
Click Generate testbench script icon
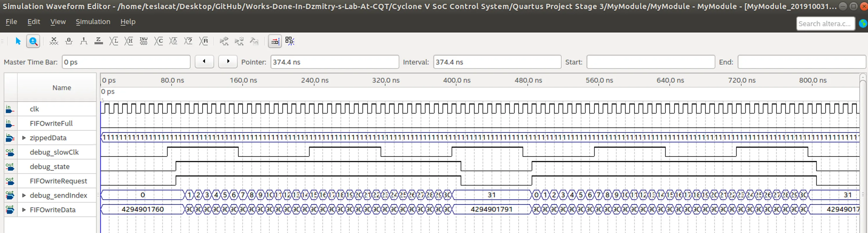(254, 41)
